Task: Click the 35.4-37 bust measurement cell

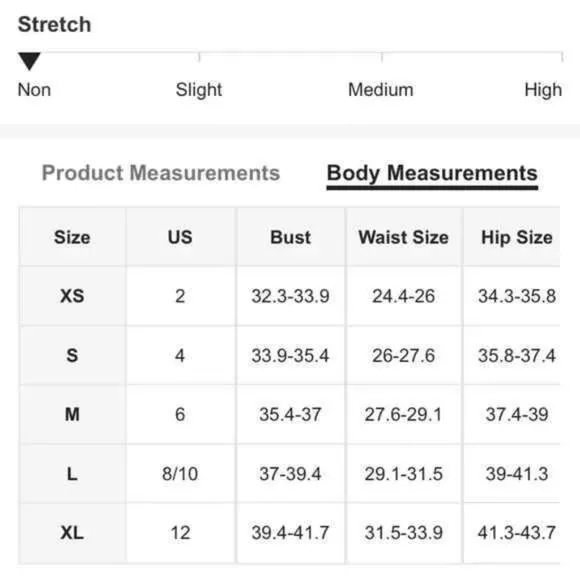Action: pyautogui.click(x=290, y=414)
